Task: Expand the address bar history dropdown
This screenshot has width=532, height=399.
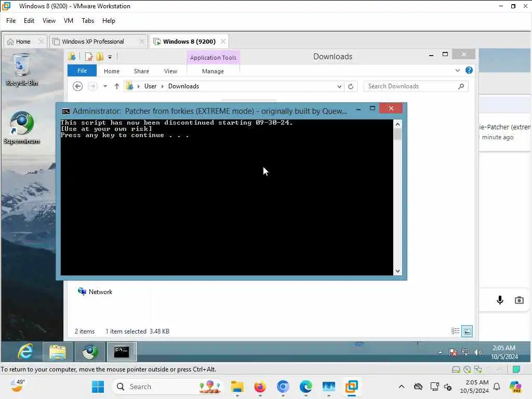Action: (339, 87)
